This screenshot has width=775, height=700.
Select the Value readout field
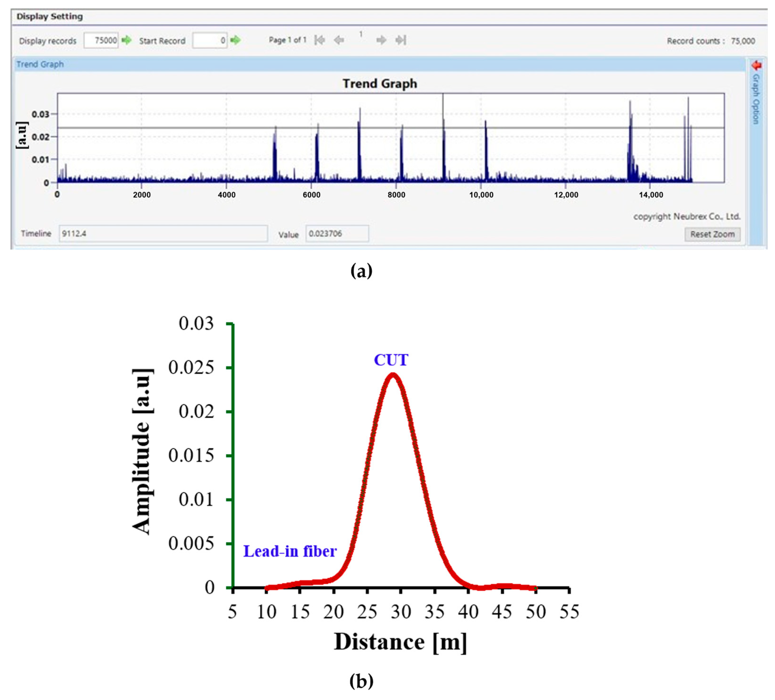[337, 234]
